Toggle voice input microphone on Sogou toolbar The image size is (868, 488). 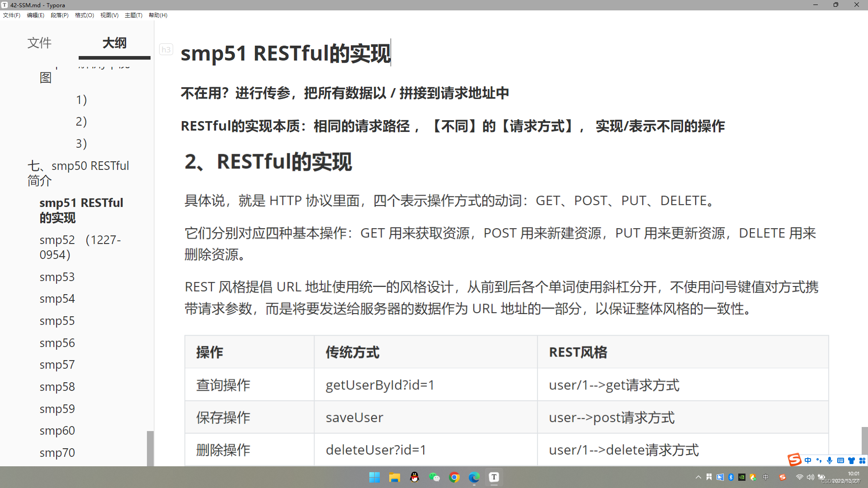point(830,460)
